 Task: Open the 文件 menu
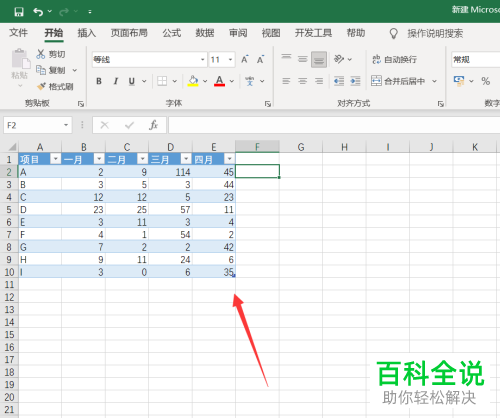click(x=18, y=33)
